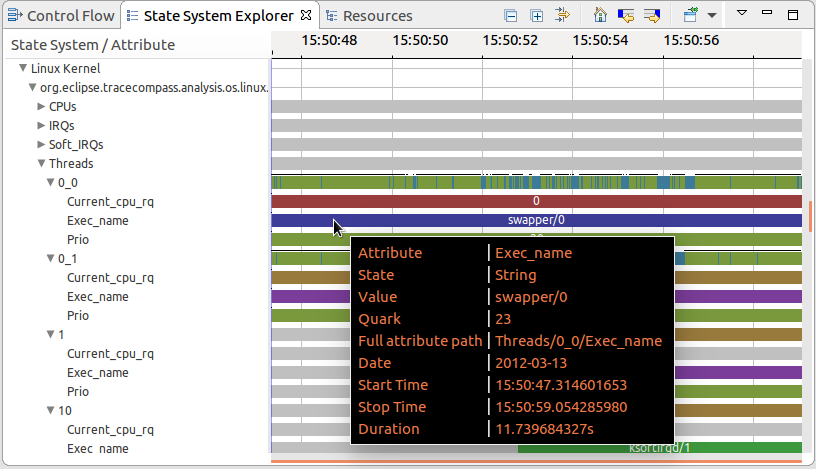Image resolution: width=816 pixels, height=469 pixels.
Task: Expand the Soft_IRQs tree node
Action: 42,145
